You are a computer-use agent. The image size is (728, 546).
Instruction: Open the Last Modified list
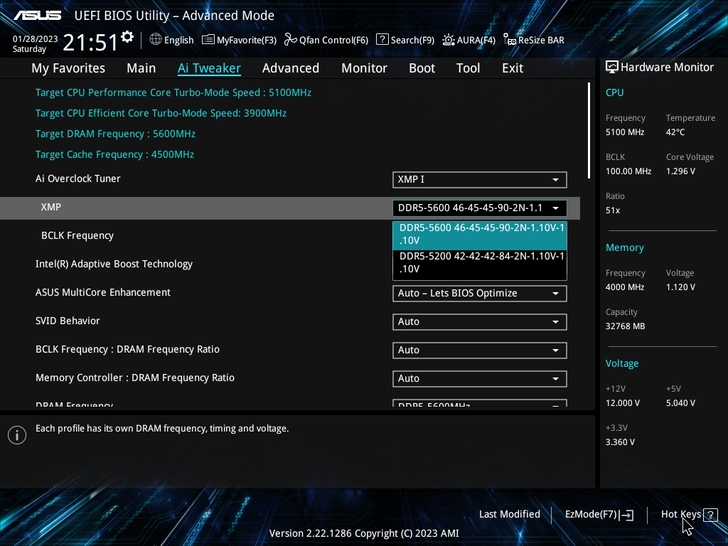pos(509,515)
